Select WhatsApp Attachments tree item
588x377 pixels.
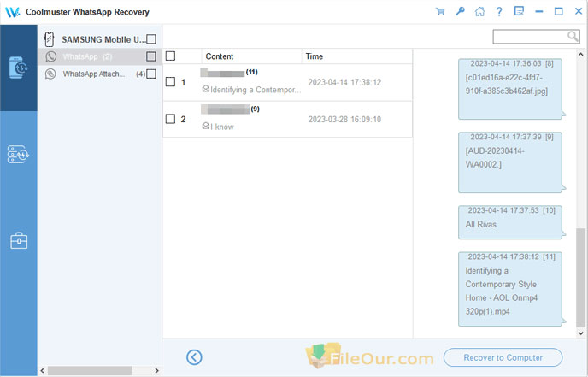[100, 74]
